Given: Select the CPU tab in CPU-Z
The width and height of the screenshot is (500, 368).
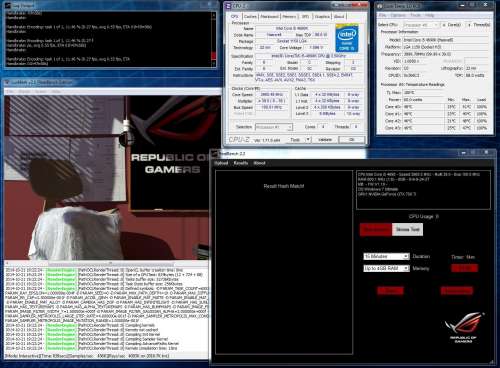Looking at the screenshot, I should 235,16.
